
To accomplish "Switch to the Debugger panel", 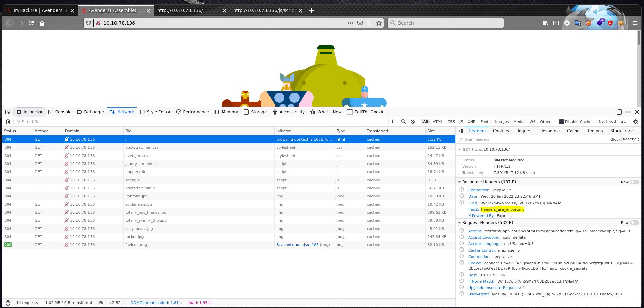I will coord(91,112).
